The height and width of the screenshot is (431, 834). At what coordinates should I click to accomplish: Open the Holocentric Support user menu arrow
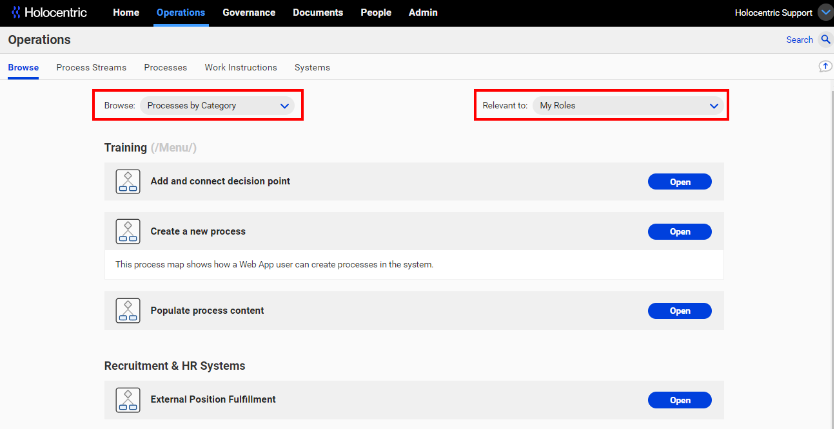pos(825,13)
